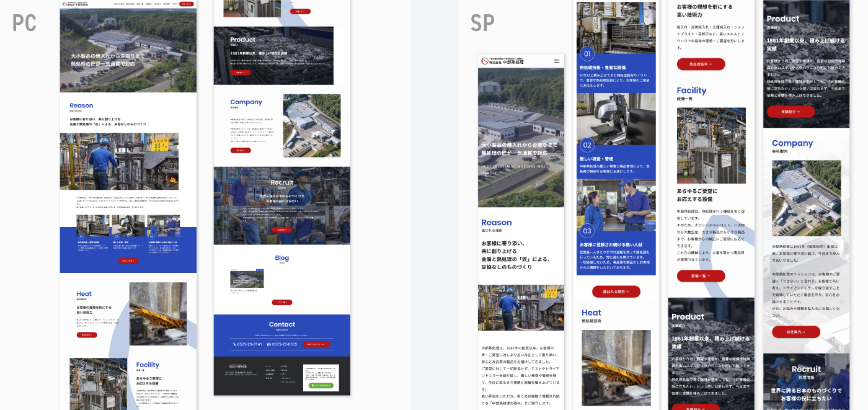Click the SP heading "Reason"
The height and width of the screenshot is (410, 868).
pyautogui.click(x=497, y=223)
